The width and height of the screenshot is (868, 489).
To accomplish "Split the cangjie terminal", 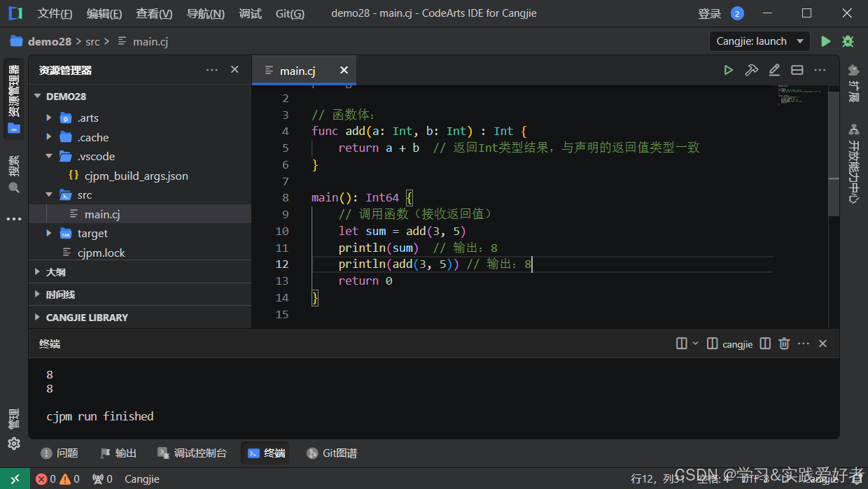I will click(x=765, y=343).
